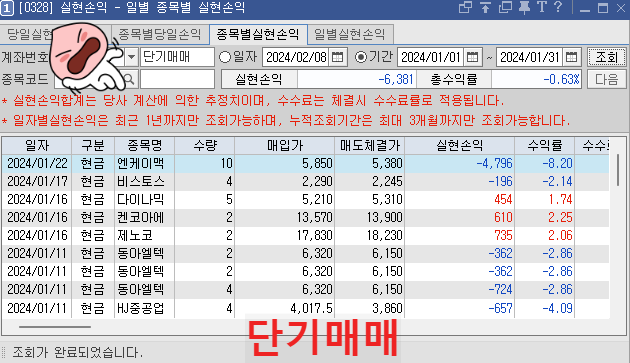Click the empty stock name field

177,79
